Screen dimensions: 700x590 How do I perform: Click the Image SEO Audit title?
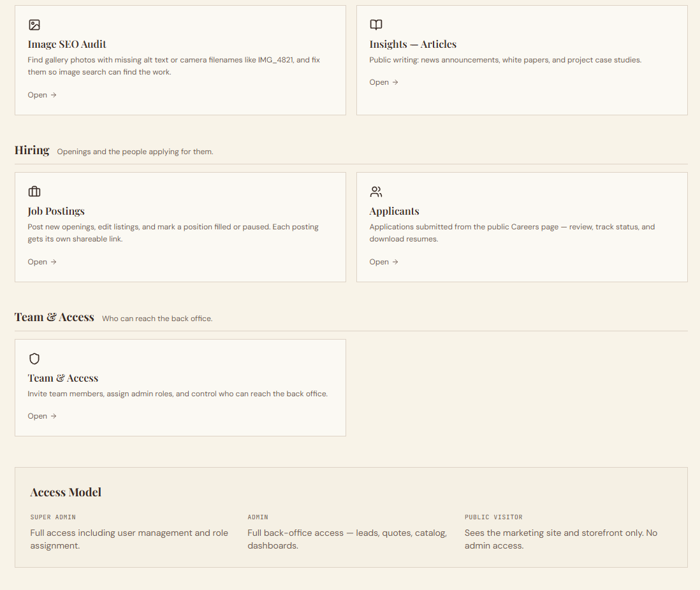(67, 44)
